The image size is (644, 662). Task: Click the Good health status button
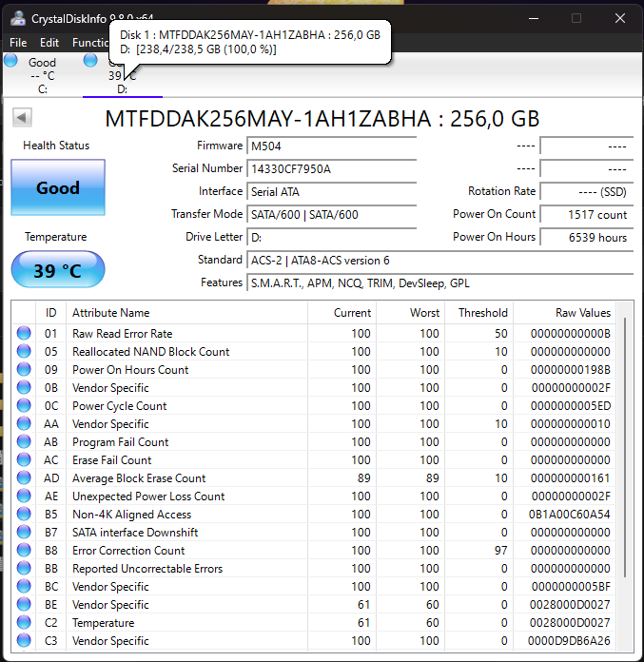[x=58, y=187]
